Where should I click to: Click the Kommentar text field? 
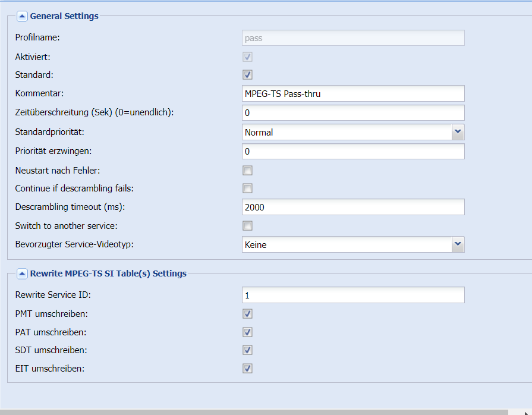click(x=353, y=93)
